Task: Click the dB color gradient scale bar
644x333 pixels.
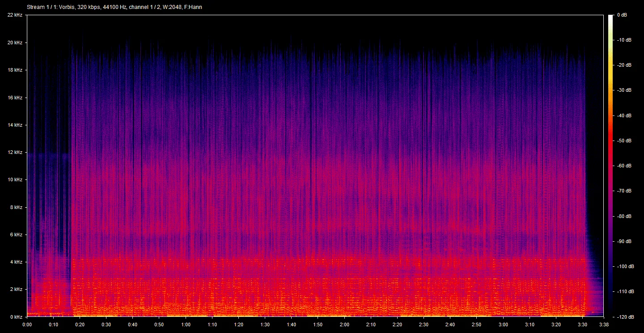Action: (611, 166)
